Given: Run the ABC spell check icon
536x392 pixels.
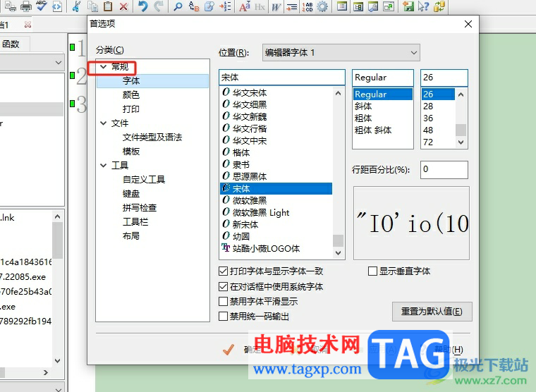Looking at the screenshot, I should coord(42,6).
